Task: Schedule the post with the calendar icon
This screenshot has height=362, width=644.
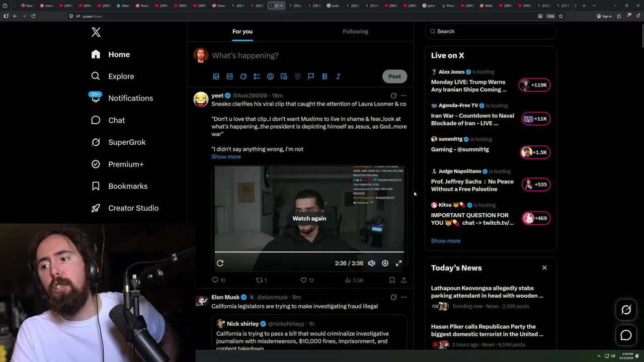Action: click(284, 76)
